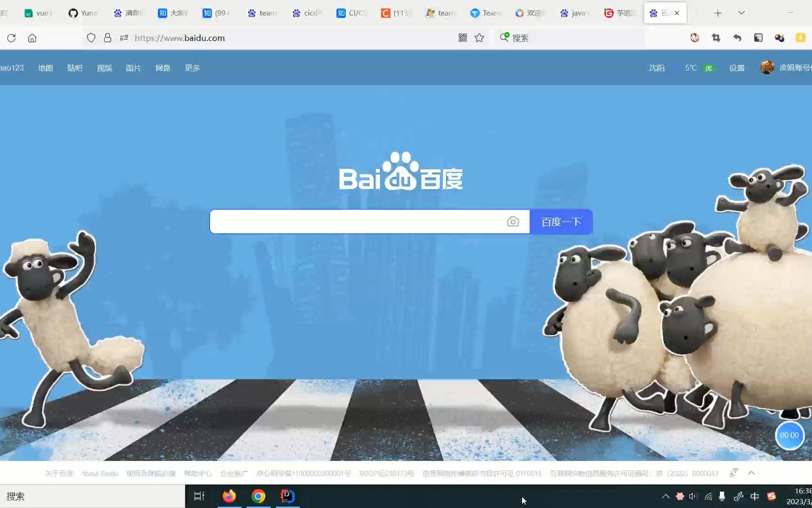Open the hao123 link
Image resolution: width=812 pixels, height=508 pixels.
(x=12, y=68)
